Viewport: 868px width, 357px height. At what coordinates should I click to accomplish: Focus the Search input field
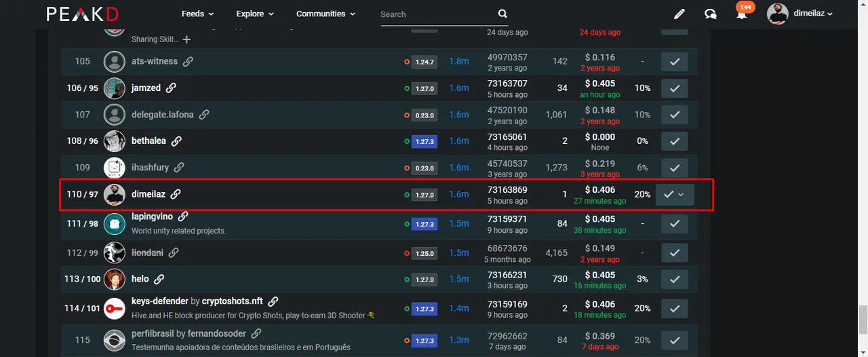pyautogui.click(x=438, y=14)
